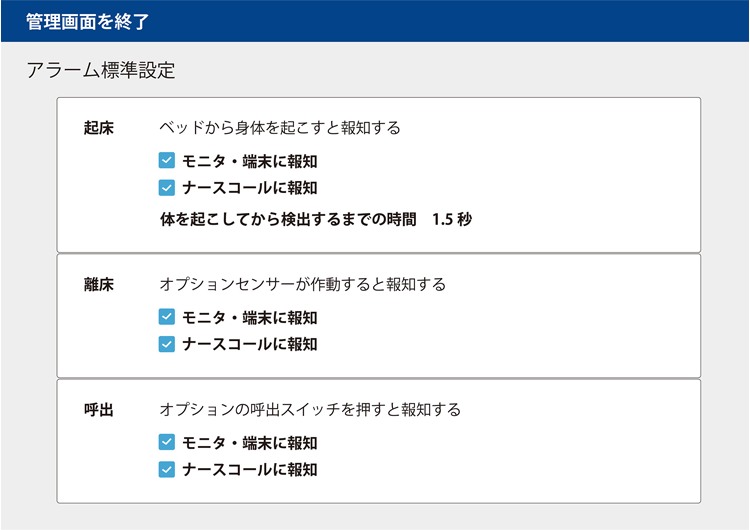The image size is (750, 530).
Task: Click ナースコールに報知 label text under 起床
Action: pyautogui.click(x=250, y=187)
